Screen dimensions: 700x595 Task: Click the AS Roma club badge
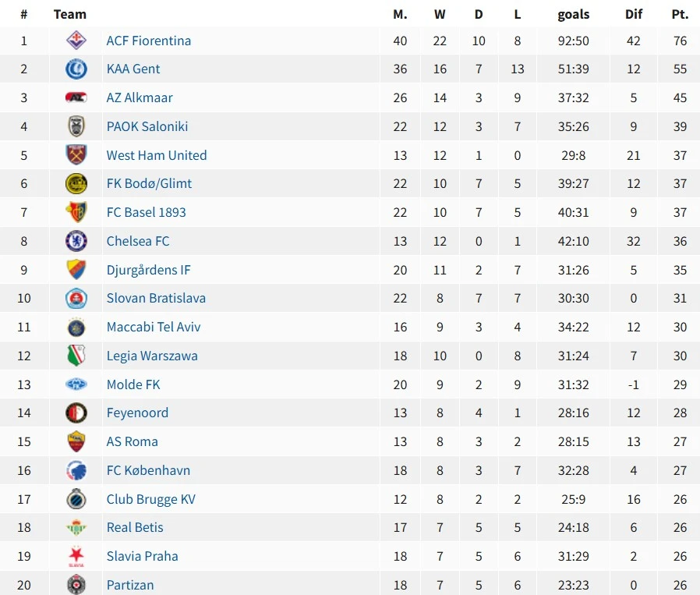[x=76, y=441]
